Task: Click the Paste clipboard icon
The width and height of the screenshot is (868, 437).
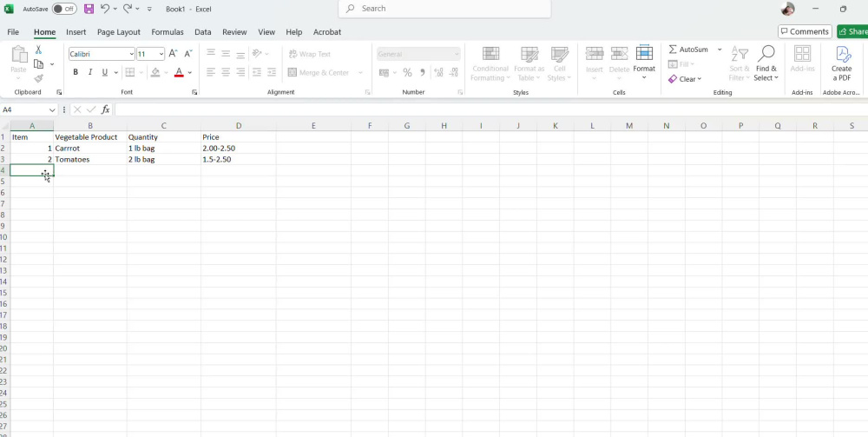Action: click(x=19, y=54)
